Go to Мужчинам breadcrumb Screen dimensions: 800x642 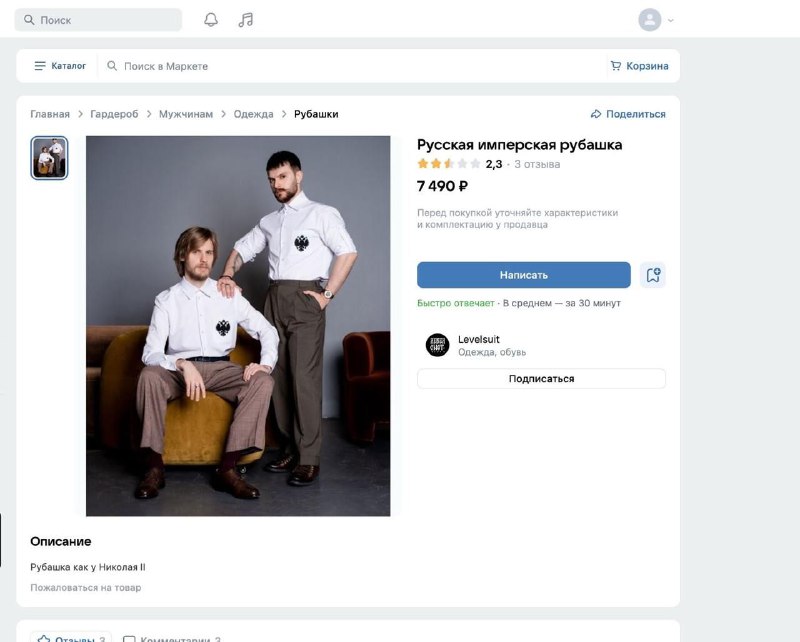pos(186,114)
